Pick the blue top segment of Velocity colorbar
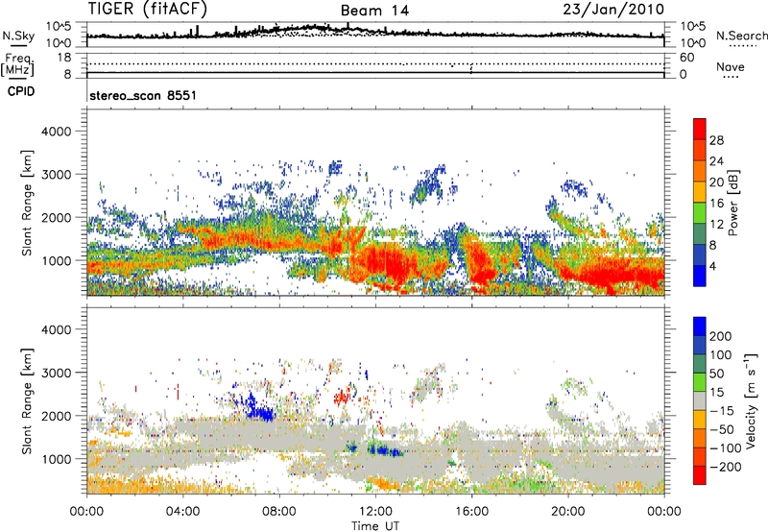 tap(700, 326)
